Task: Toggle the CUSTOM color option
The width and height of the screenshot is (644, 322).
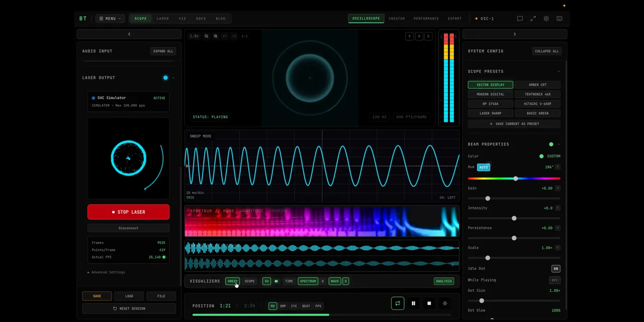Action: (550, 156)
